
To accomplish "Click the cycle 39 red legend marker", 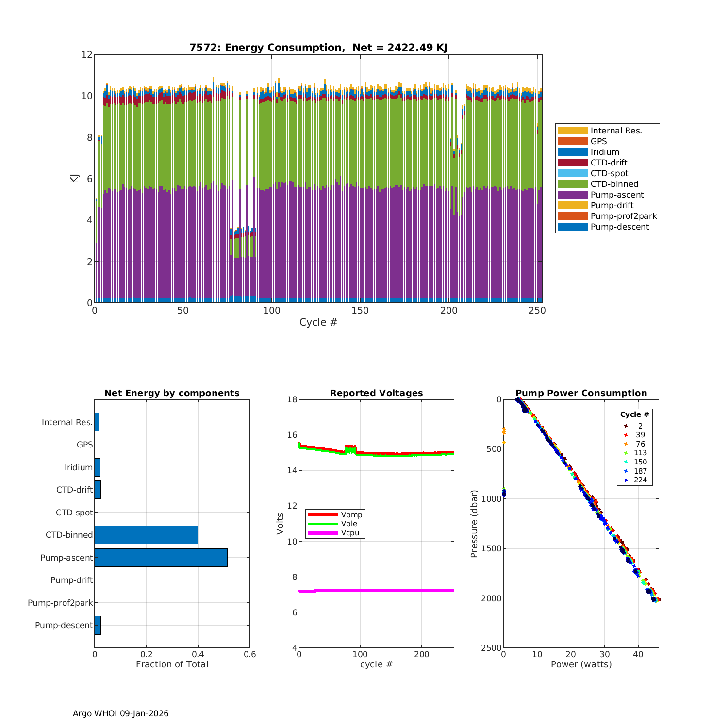I will [626, 435].
